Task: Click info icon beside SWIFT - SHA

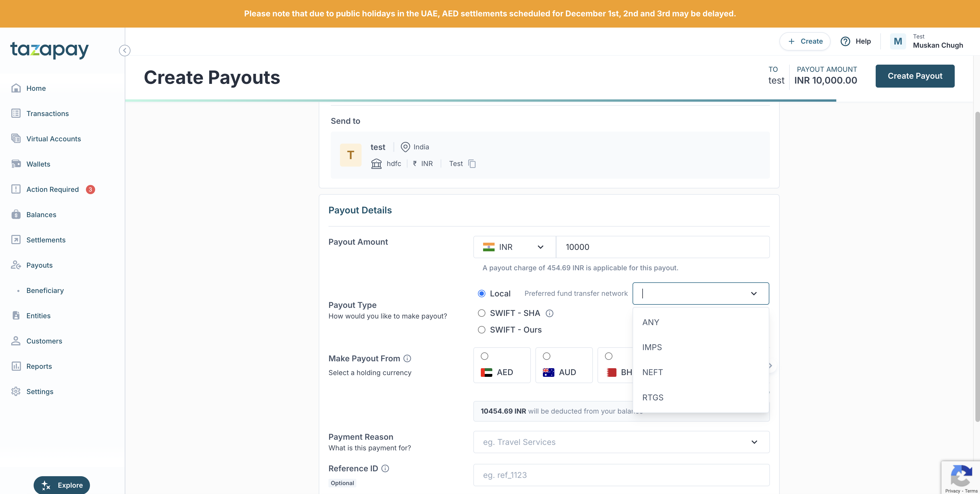Action: click(x=549, y=313)
